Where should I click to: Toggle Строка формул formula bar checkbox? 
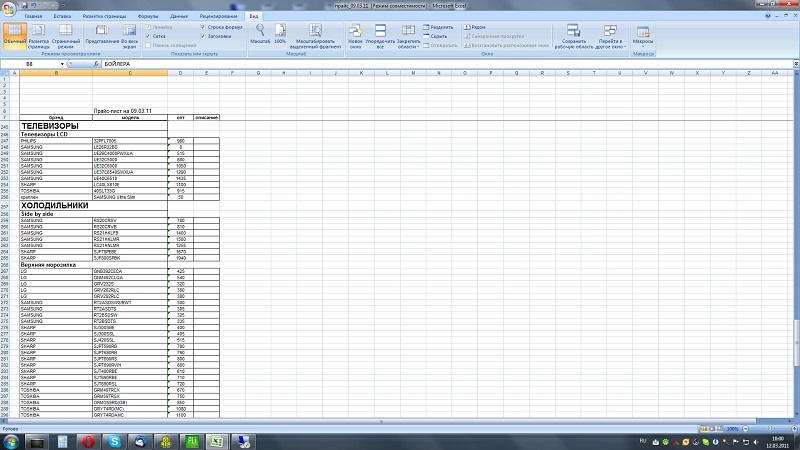(203, 27)
